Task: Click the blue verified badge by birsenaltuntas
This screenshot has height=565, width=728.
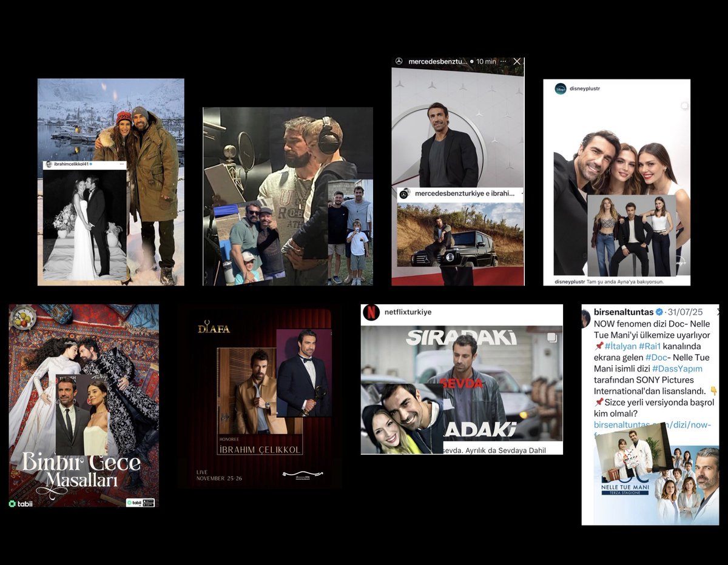Action: [x=659, y=312]
